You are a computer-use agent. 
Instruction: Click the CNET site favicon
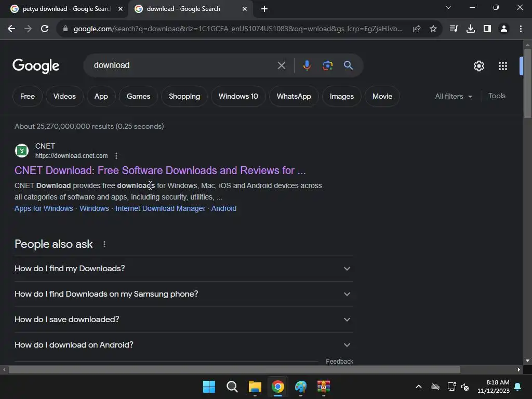coord(22,151)
